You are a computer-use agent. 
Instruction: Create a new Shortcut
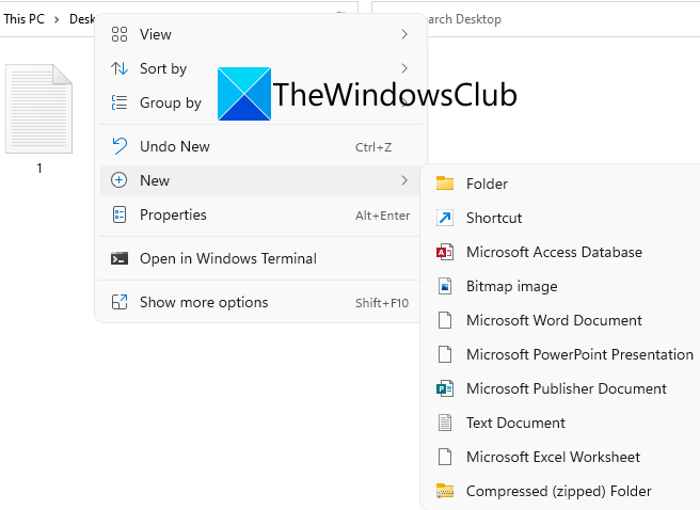[x=562, y=218]
